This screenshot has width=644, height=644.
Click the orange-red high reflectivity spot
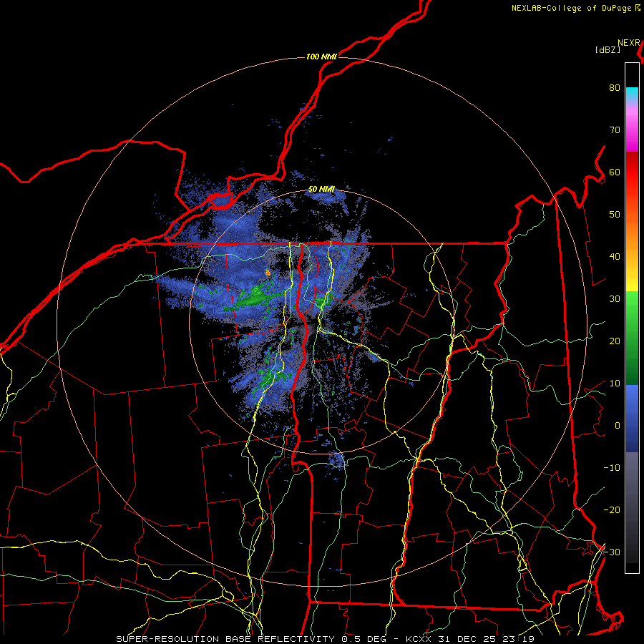[268, 272]
